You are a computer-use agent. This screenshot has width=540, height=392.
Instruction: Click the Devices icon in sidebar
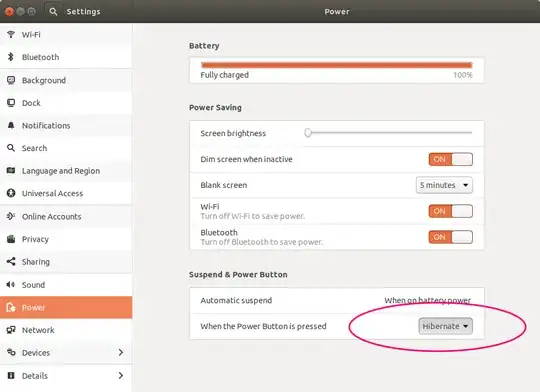(11, 352)
